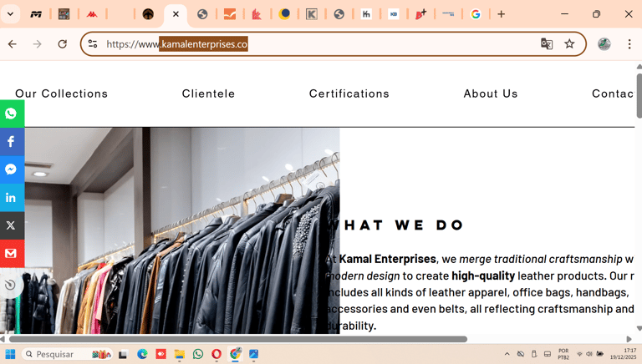The width and height of the screenshot is (642, 364).
Task: Reload the current page
Action: click(x=62, y=44)
